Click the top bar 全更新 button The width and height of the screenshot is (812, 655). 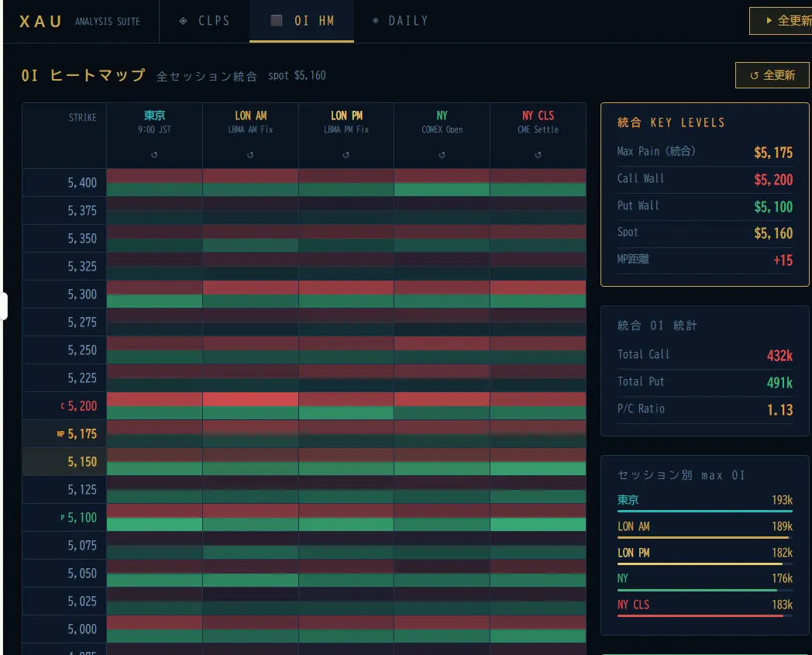click(781, 21)
